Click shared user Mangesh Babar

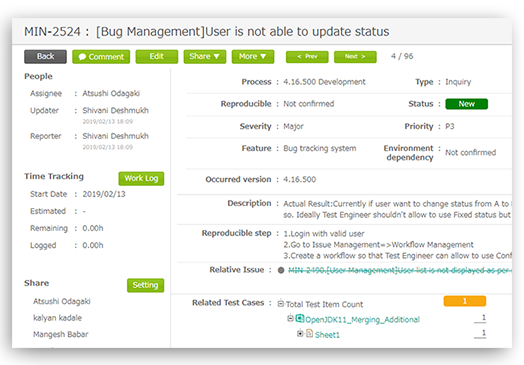tap(60, 335)
